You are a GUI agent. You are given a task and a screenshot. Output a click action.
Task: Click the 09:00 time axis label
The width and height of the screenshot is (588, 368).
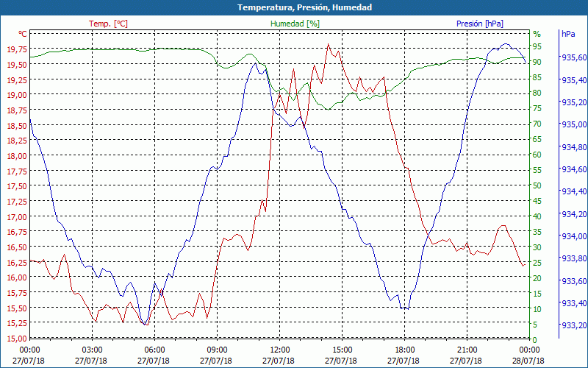[217, 350]
